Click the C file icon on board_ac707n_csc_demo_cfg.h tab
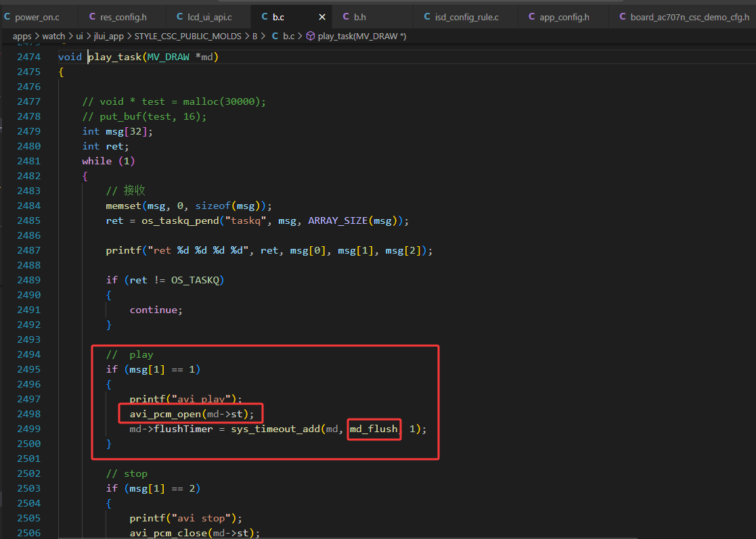Screen dimensions: 756x539 (623, 17)
